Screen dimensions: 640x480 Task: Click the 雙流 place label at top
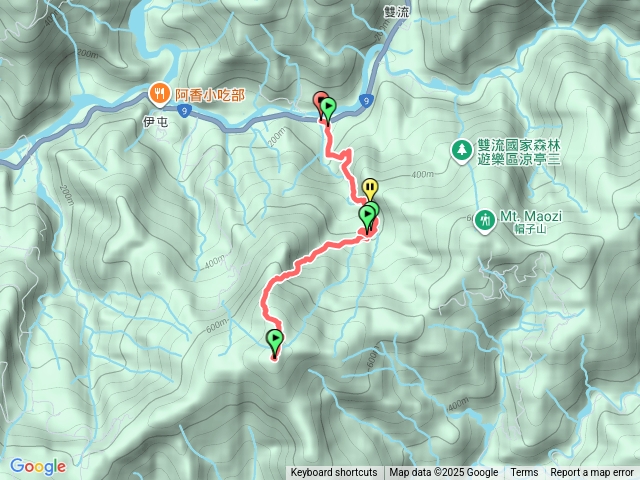tap(396, 12)
